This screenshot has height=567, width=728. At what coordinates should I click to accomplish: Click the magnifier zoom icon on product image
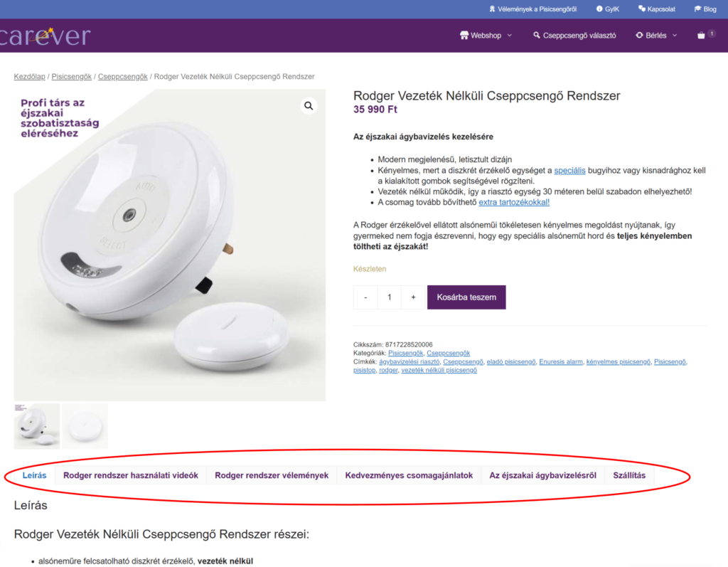point(309,106)
